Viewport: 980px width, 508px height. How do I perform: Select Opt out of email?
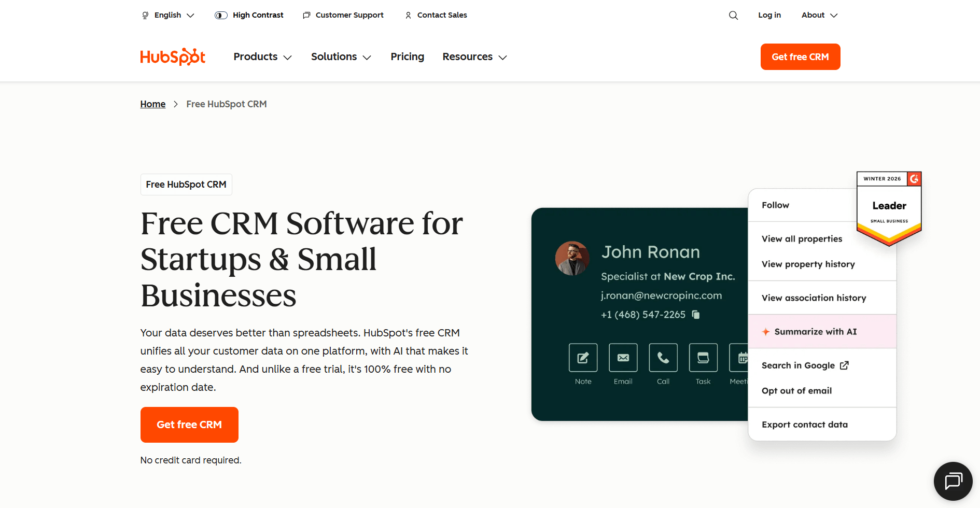coord(796,391)
